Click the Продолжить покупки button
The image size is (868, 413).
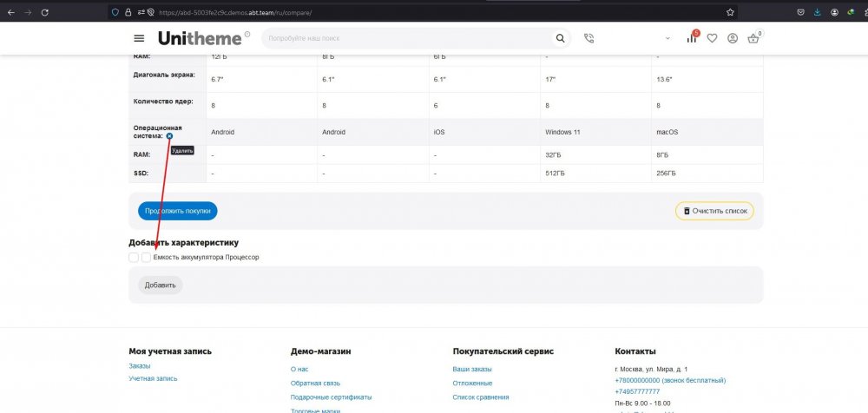coord(178,211)
